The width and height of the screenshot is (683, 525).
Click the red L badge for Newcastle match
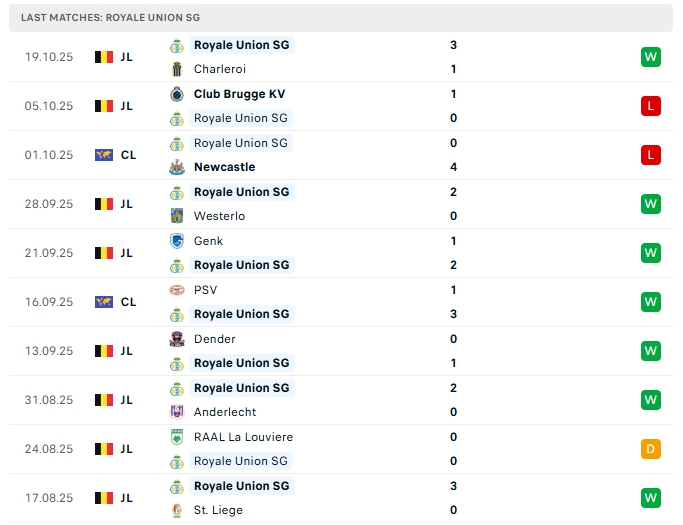[x=650, y=155]
